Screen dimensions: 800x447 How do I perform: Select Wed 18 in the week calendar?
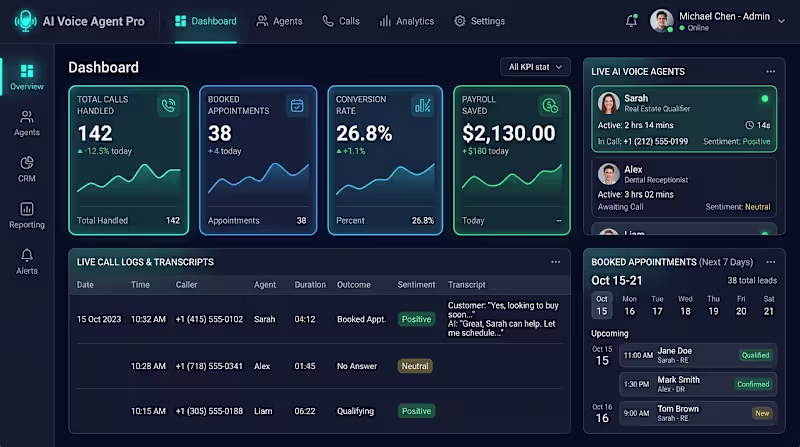pos(685,305)
